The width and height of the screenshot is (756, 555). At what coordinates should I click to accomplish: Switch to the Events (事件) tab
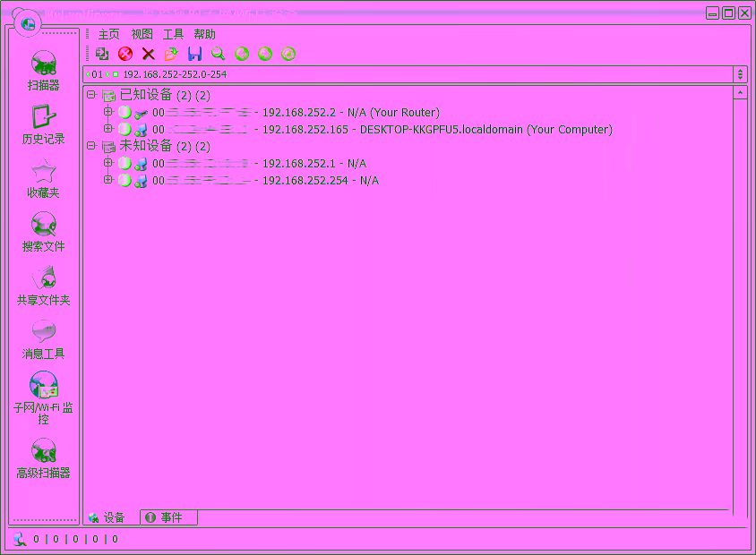(168, 517)
